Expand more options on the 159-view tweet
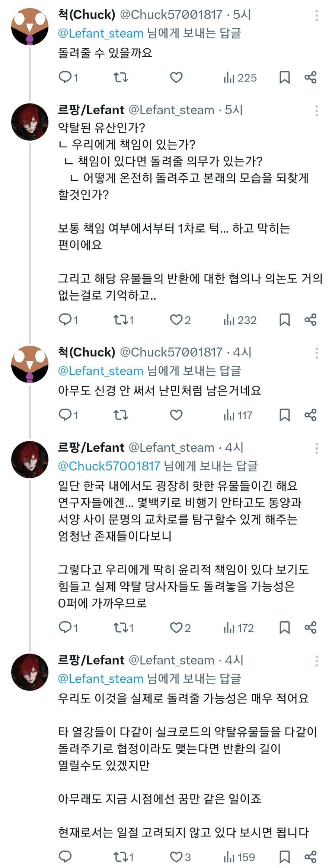Viewport: 335px width, 868px height. click(316, 661)
